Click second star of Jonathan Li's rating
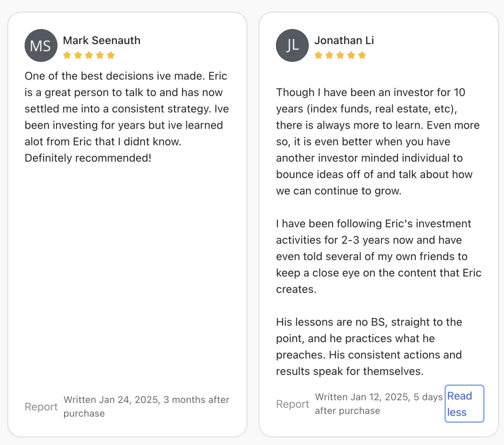Screen dimensions: 504x445 [x=329, y=55]
